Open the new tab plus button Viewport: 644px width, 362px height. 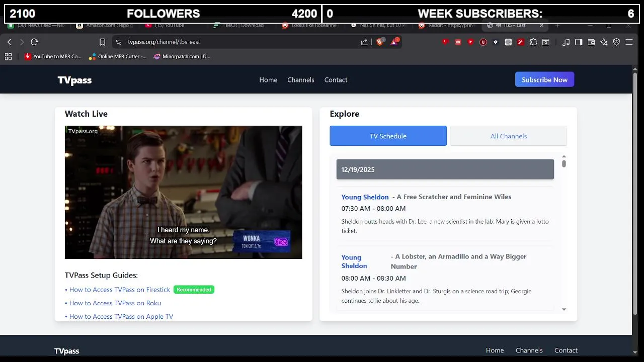pos(557,25)
